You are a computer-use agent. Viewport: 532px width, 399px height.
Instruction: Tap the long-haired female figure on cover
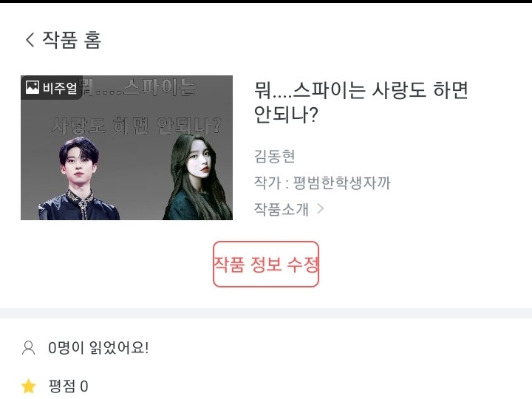pyautogui.click(x=197, y=177)
